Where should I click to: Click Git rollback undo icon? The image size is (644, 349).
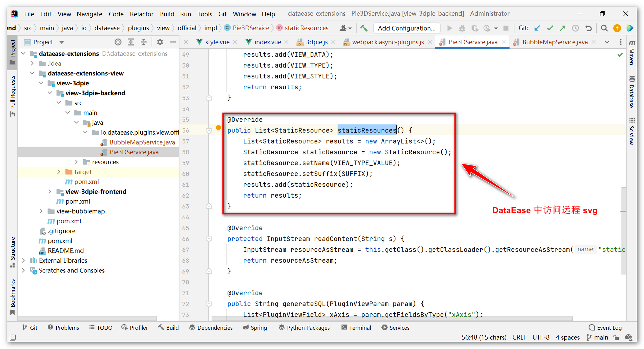click(589, 28)
